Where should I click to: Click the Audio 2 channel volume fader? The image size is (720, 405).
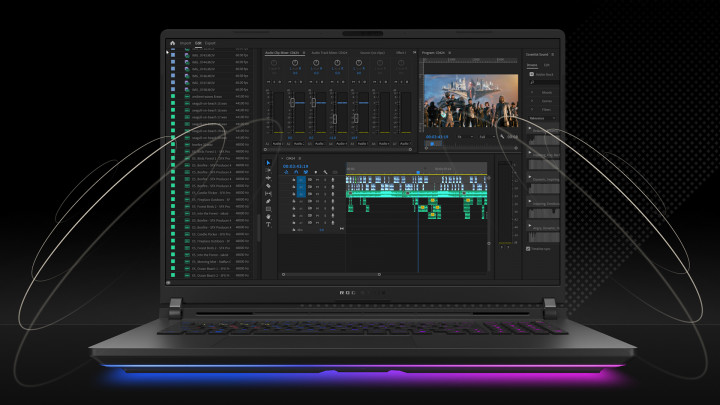tap(292, 102)
